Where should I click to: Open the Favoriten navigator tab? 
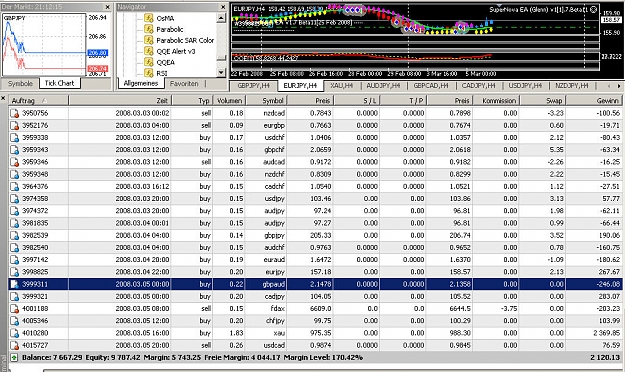pyautogui.click(x=184, y=84)
